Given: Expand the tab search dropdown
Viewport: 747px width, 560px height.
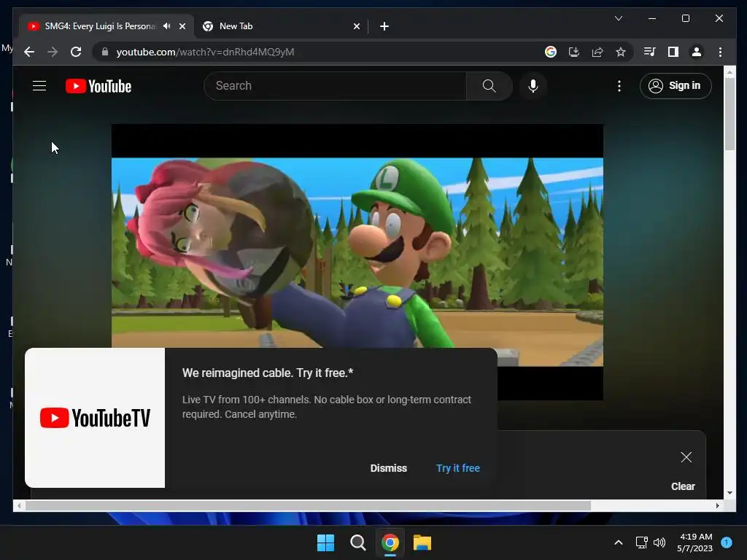Looking at the screenshot, I should click(619, 18).
